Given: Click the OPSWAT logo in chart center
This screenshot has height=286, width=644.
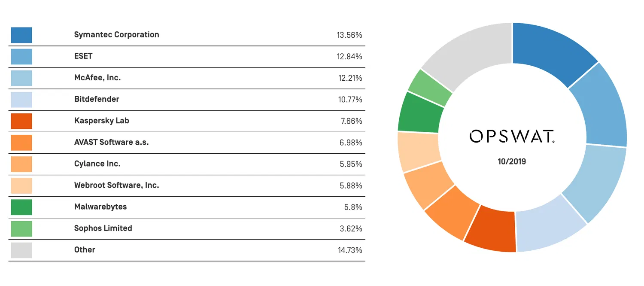Looking at the screenshot, I should point(512,137).
